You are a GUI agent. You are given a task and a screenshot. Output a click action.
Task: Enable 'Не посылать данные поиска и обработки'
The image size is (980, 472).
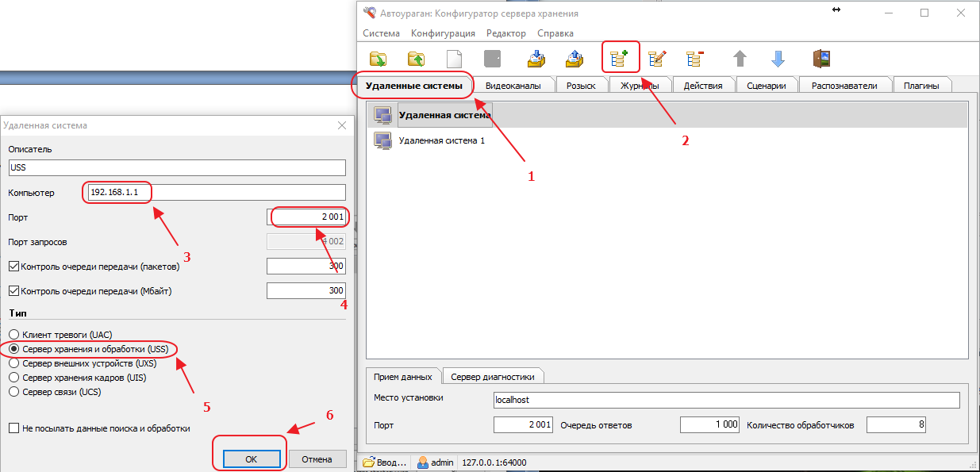tap(13, 428)
